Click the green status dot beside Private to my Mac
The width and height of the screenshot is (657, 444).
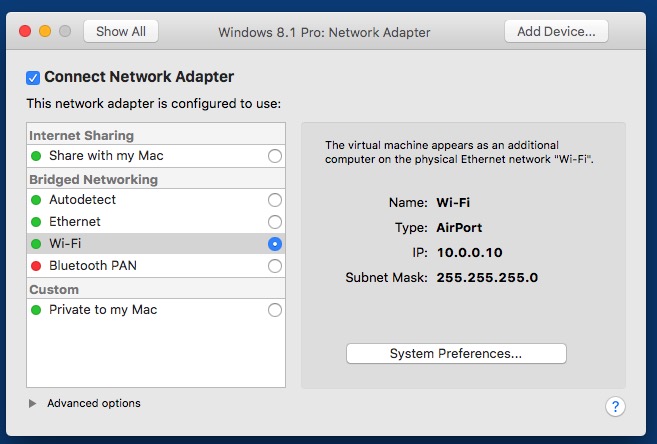point(36,310)
